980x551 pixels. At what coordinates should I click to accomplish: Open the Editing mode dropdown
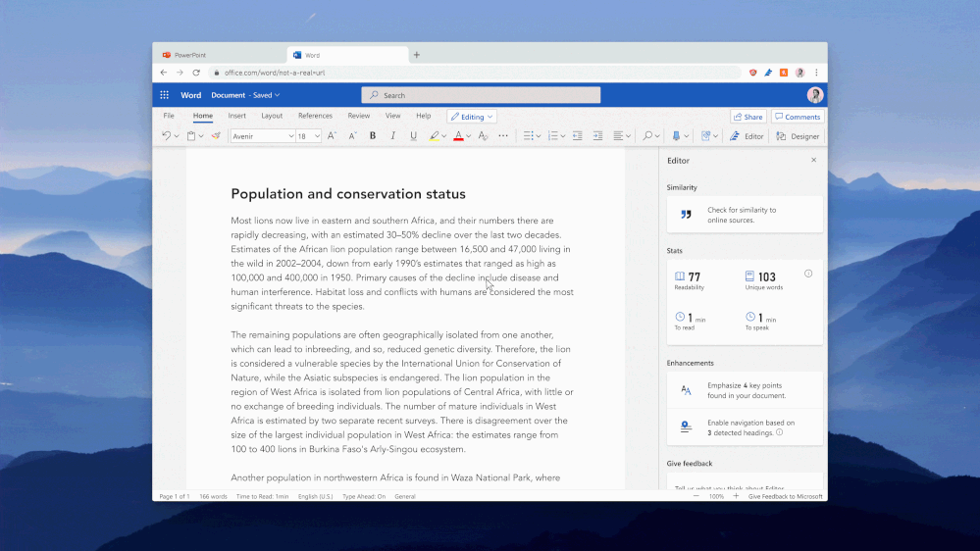472,117
